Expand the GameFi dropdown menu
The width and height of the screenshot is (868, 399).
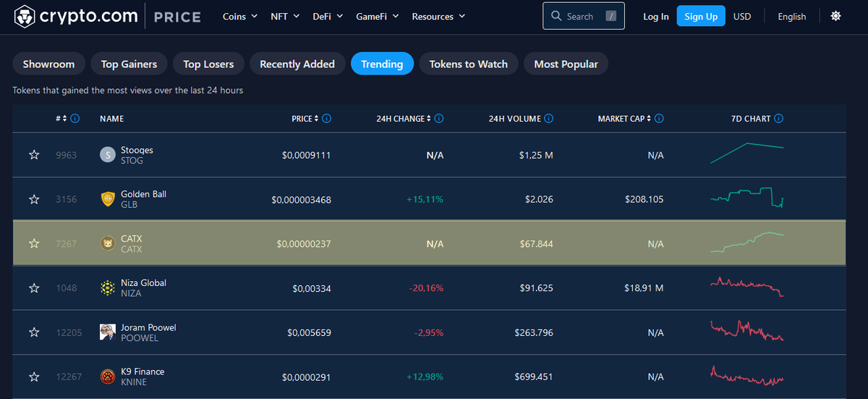(378, 16)
